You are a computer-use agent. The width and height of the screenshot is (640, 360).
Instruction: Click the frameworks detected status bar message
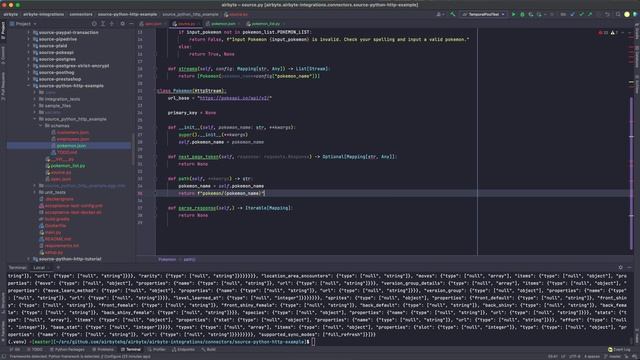pyautogui.click(x=80, y=357)
